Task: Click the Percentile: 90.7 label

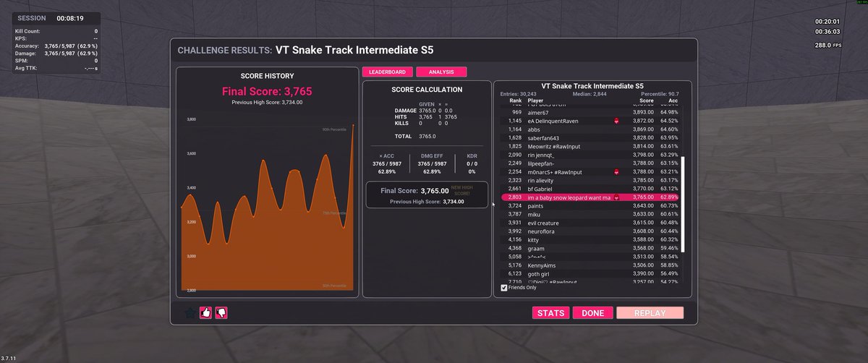Action: 660,94
